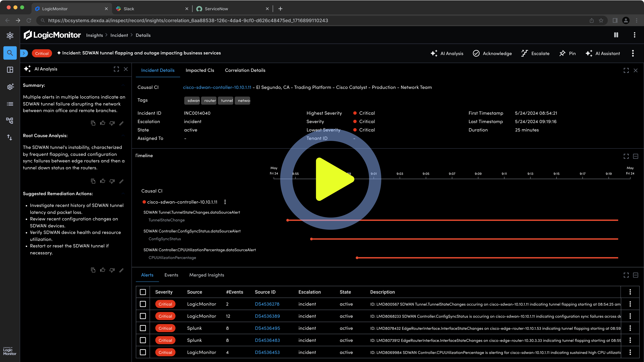Edit the Suggested Remediation Actions text

tap(121, 270)
